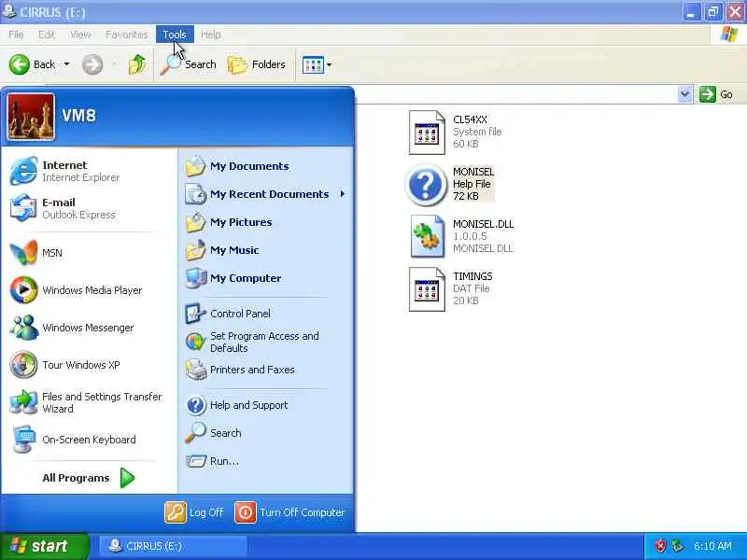Open MSN butterfly icon
Image resolution: width=747 pixels, height=560 pixels.
click(x=24, y=252)
